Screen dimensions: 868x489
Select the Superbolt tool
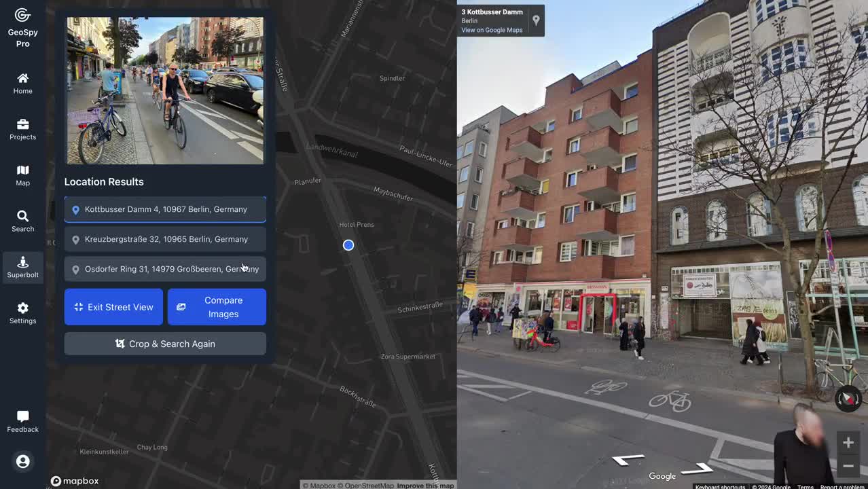click(22, 268)
